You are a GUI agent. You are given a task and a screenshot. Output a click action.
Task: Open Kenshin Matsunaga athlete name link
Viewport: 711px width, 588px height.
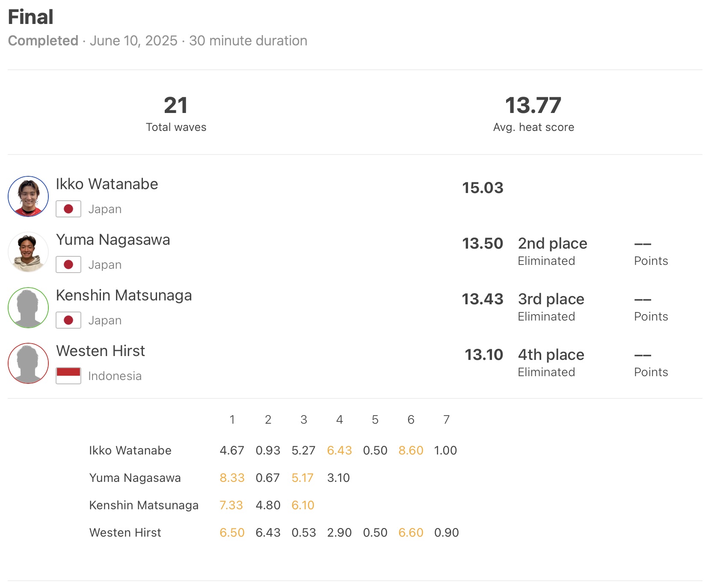124,295
